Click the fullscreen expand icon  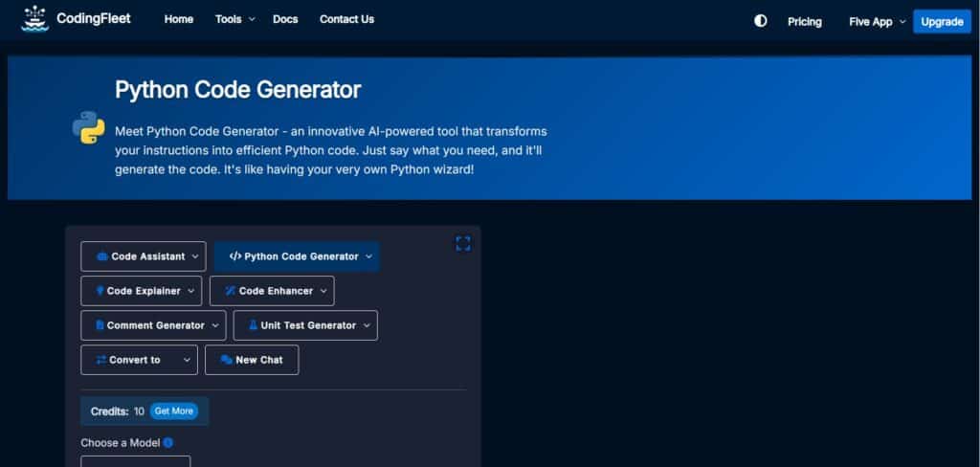pyautogui.click(x=462, y=244)
